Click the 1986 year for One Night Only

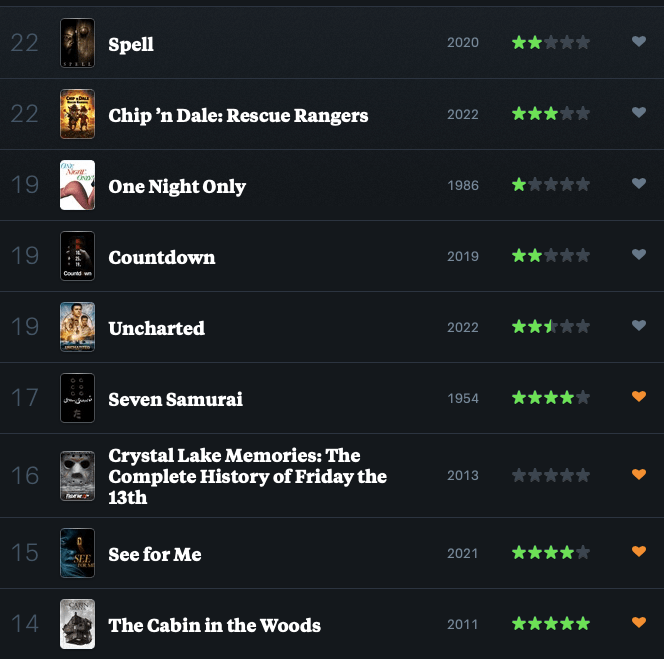click(x=463, y=186)
